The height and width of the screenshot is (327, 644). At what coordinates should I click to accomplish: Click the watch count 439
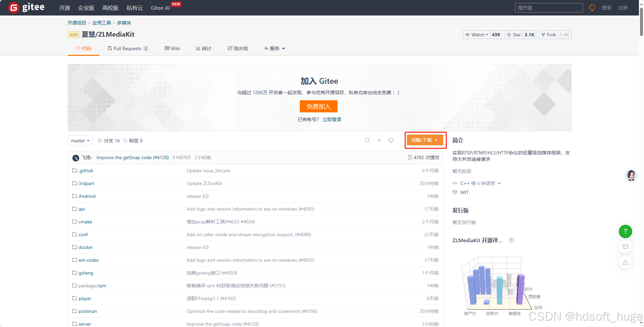[x=496, y=35]
